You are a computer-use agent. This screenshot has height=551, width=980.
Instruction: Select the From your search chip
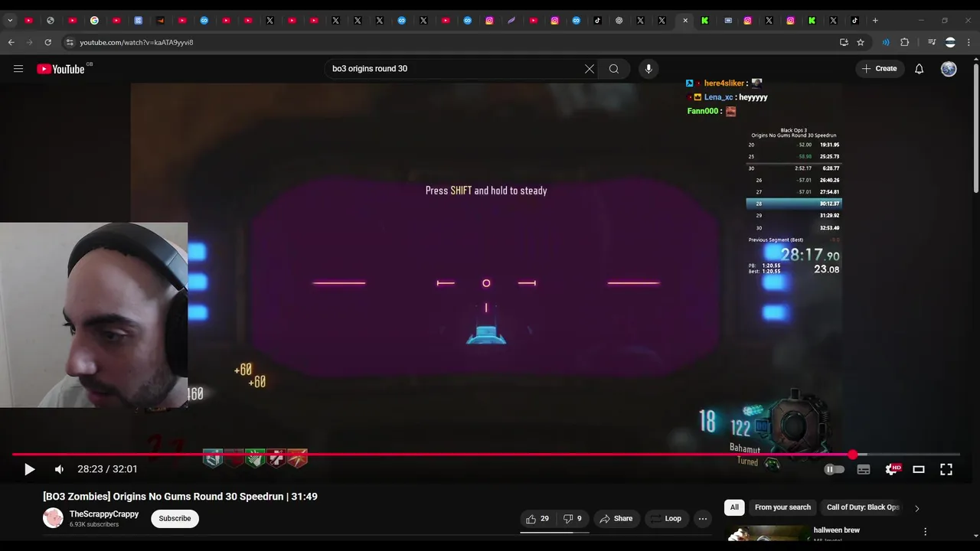pyautogui.click(x=782, y=507)
